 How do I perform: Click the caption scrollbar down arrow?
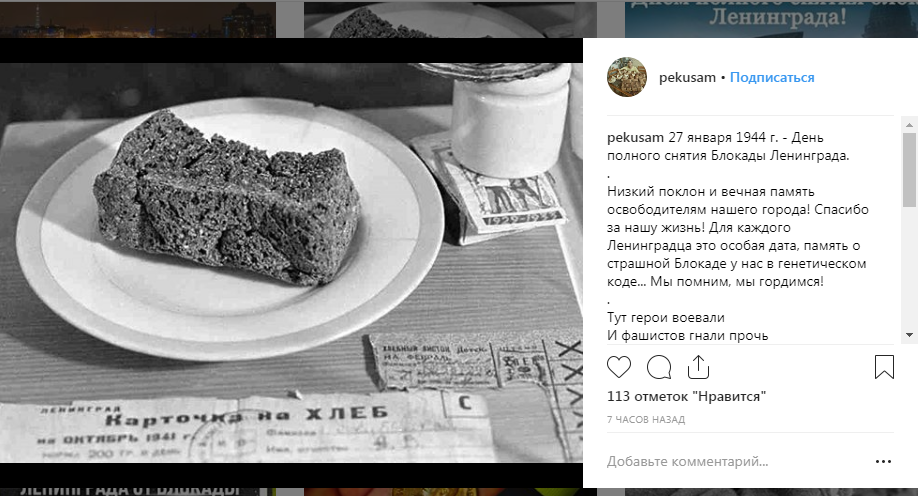(x=909, y=335)
